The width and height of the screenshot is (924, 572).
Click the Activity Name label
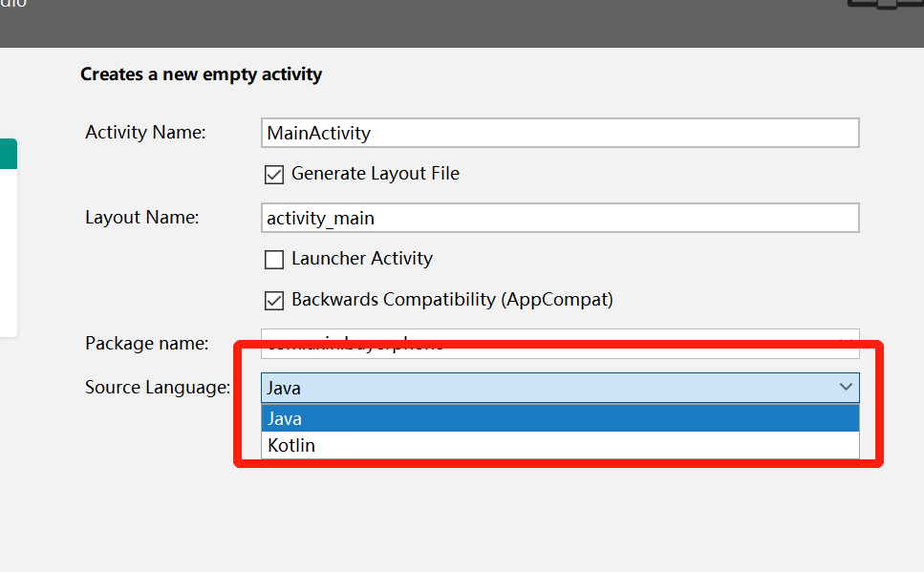click(x=145, y=132)
